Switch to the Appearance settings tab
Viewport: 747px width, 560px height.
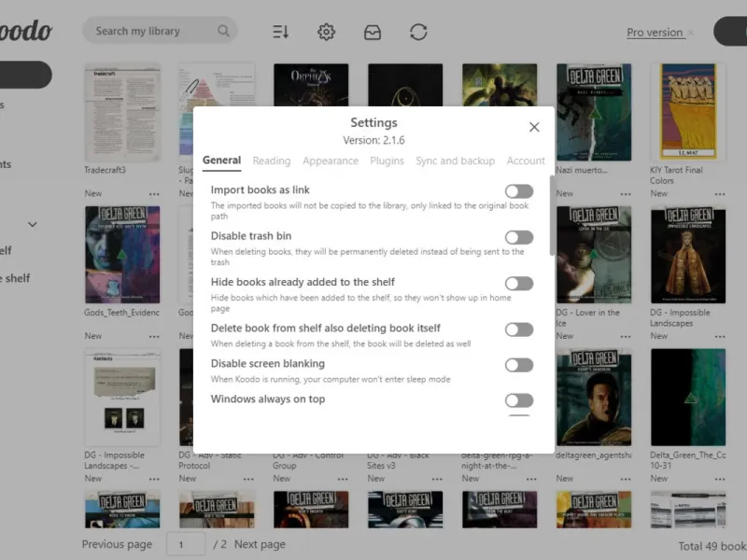tap(331, 161)
